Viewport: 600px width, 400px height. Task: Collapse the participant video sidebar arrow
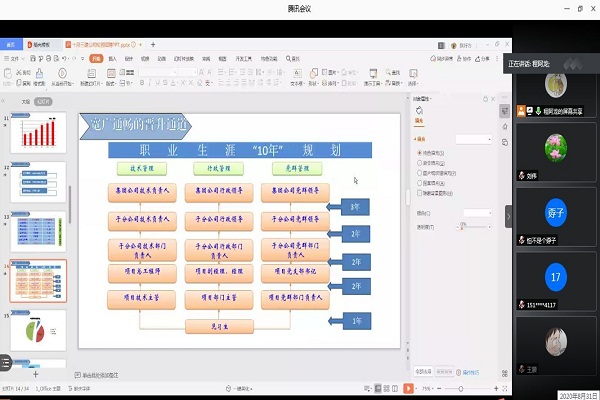tap(508, 216)
